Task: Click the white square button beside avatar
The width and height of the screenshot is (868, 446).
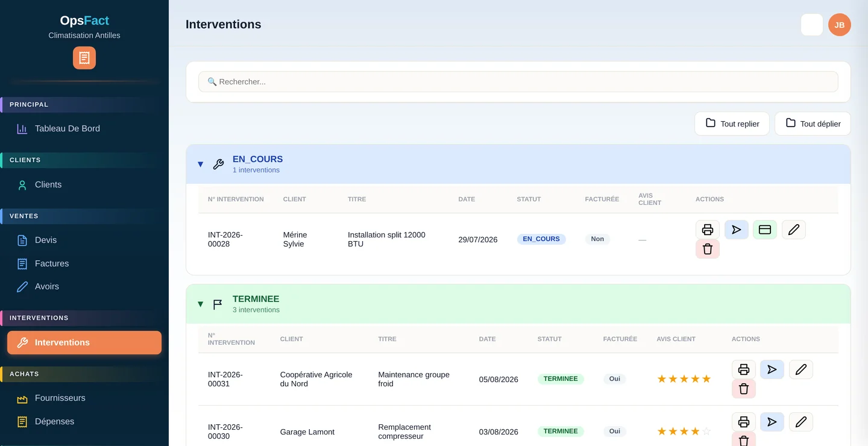Action: [812, 25]
